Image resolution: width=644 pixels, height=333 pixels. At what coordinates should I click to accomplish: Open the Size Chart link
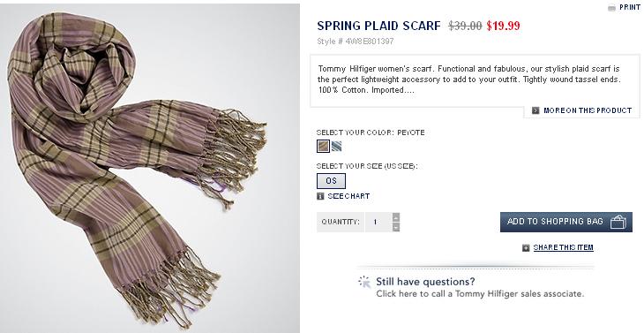click(348, 196)
